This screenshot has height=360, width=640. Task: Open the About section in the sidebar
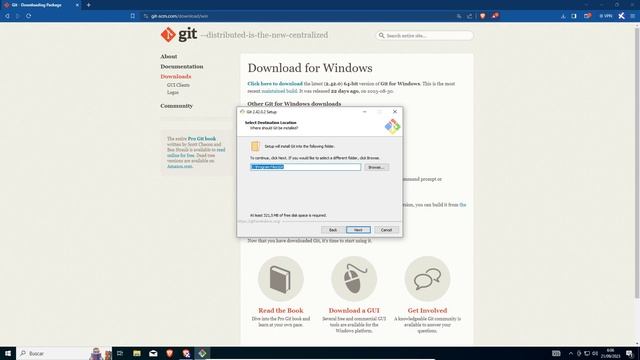pyautogui.click(x=169, y=56)
